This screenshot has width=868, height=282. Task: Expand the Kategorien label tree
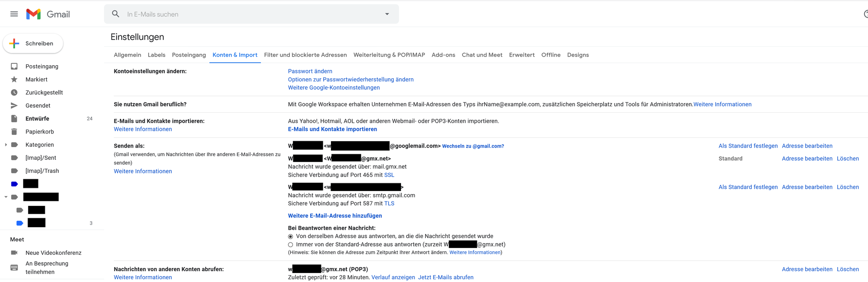click(6, 145)
